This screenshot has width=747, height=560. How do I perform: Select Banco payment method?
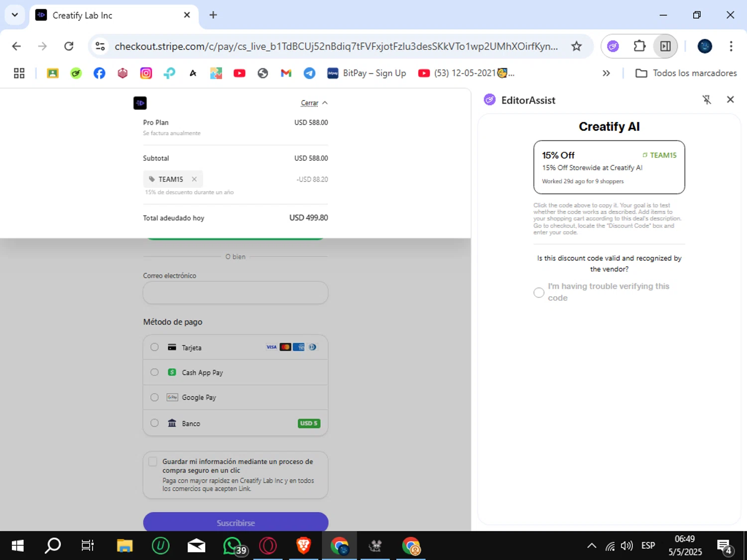coord(236,423)
